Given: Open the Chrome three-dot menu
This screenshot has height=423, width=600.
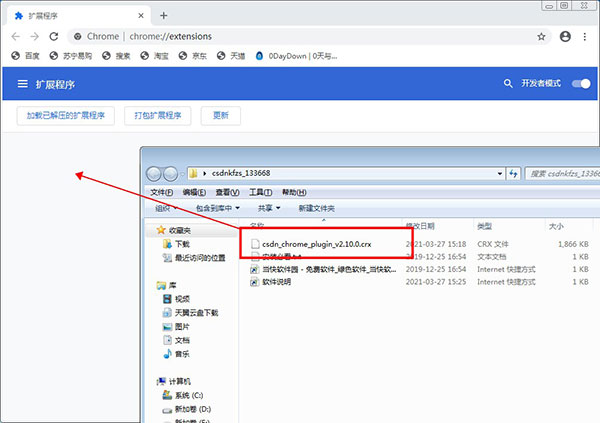Looking at the screenshot, I should pyautogui.click(x=584, y=37).
